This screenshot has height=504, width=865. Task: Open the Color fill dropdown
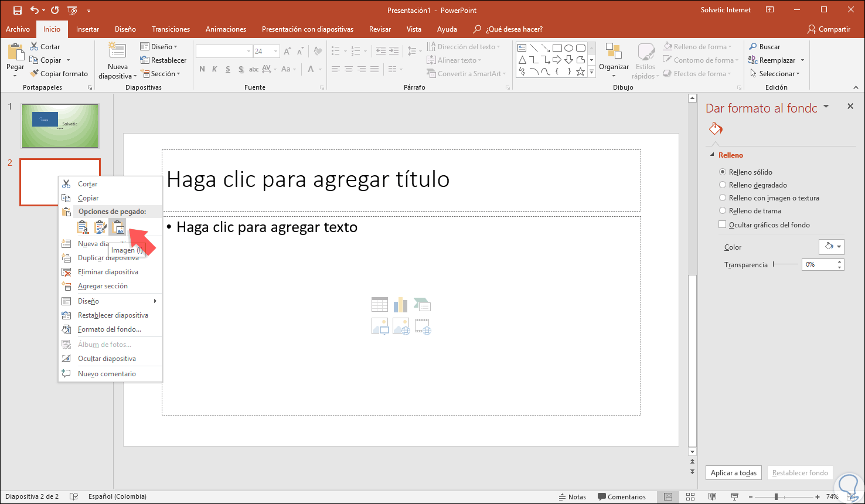coord(832,247)
